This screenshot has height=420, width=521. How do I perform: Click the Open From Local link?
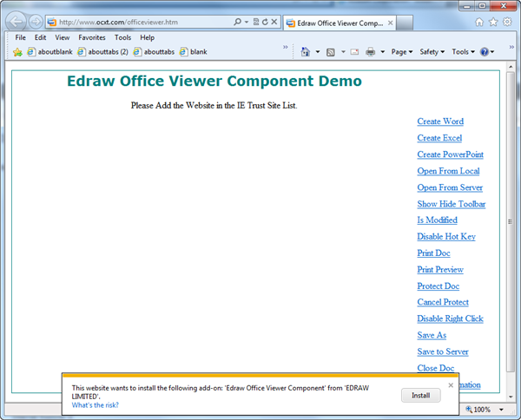click(448, 171)
